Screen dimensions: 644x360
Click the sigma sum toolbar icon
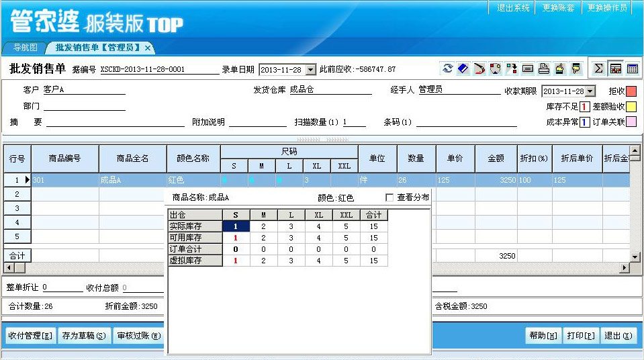(598, 69)
